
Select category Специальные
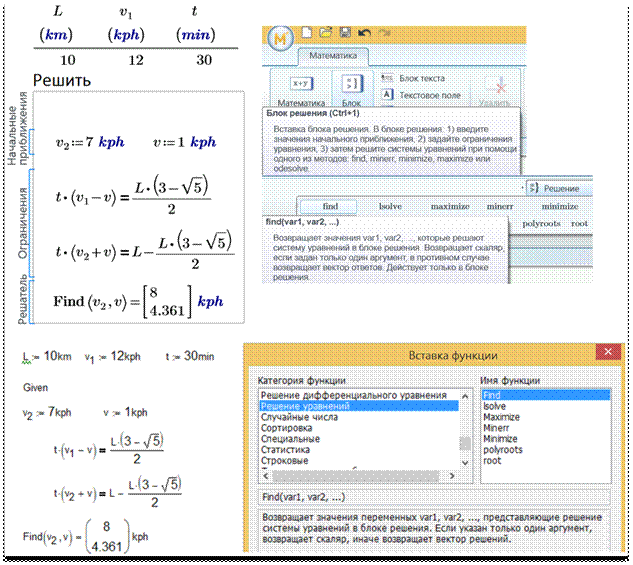[x=358, y=439]
